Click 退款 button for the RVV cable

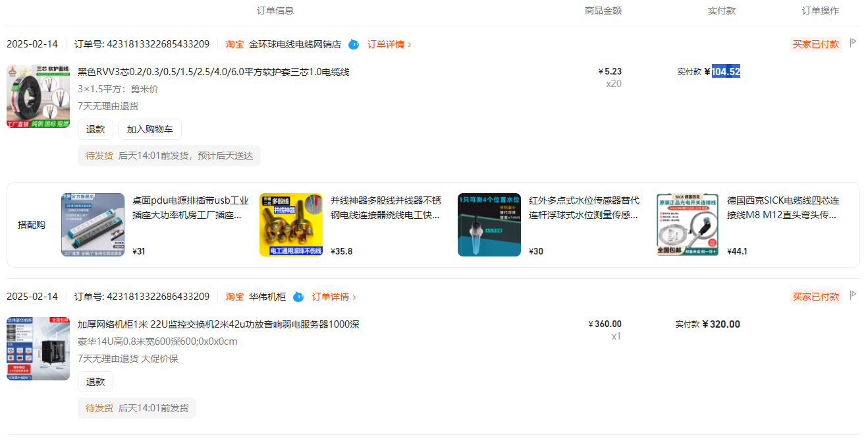tap(95, 129)
